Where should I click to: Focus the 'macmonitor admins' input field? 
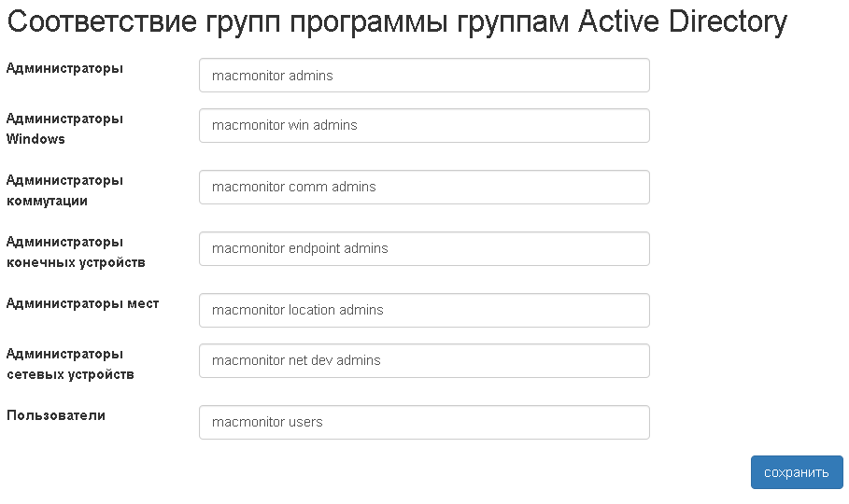pos(424,76)
